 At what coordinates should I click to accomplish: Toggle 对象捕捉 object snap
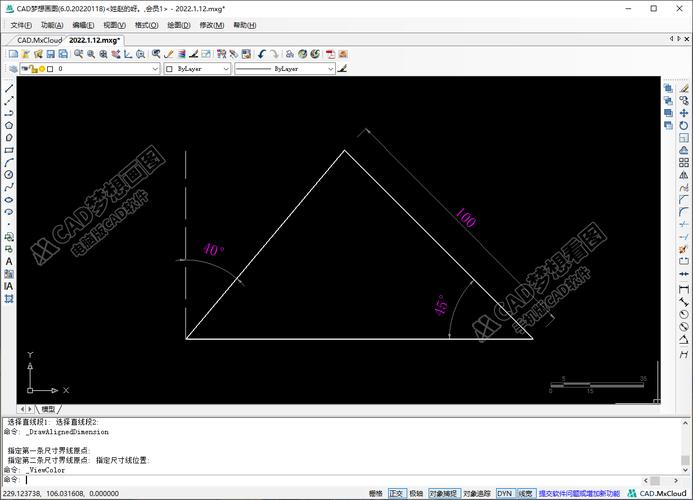444,493
